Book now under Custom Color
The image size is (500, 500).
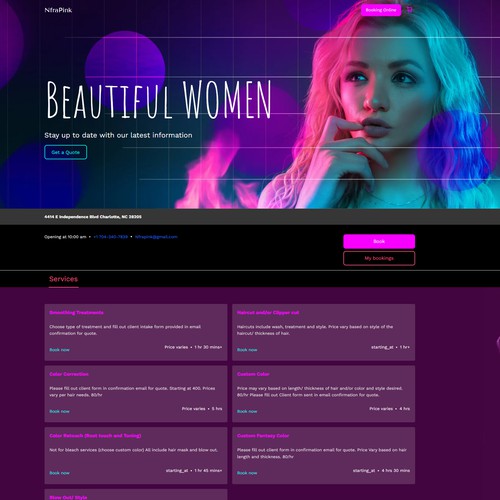[247, 412]
